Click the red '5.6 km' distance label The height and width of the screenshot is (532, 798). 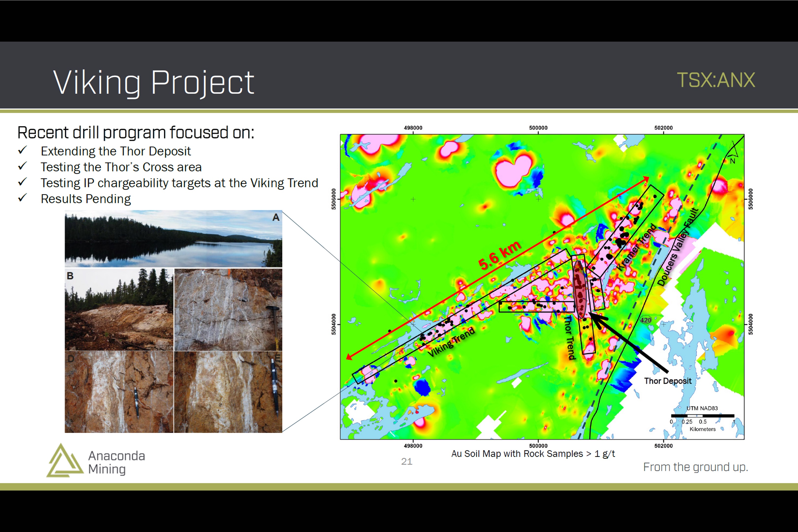pos(499,255)
